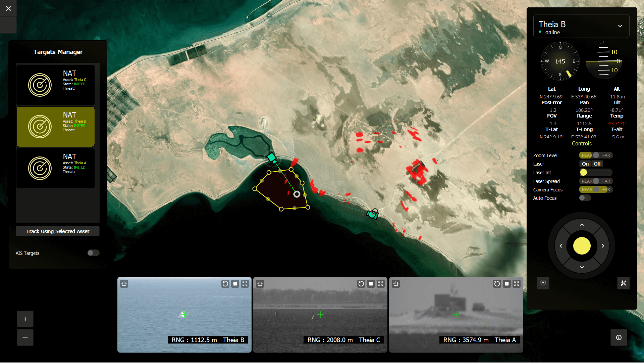Open the tools wrench icon in the control panel

(x=623, y=283)
